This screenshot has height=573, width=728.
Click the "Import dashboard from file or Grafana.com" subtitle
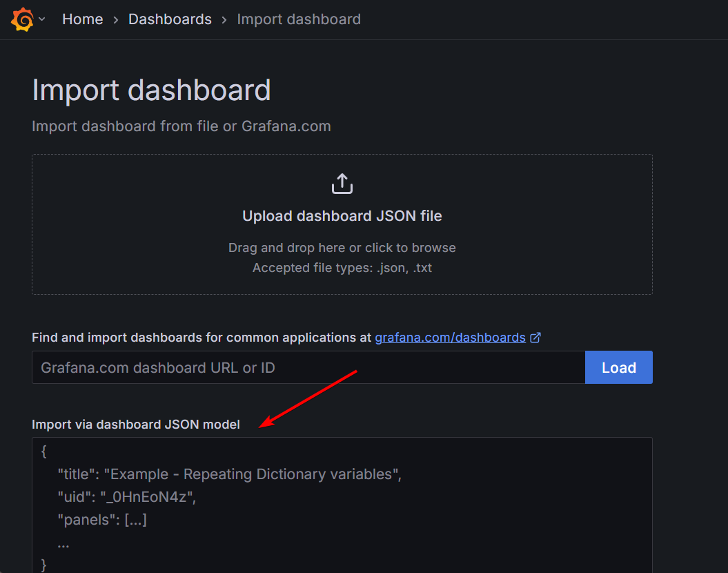(x=181, y=126)
